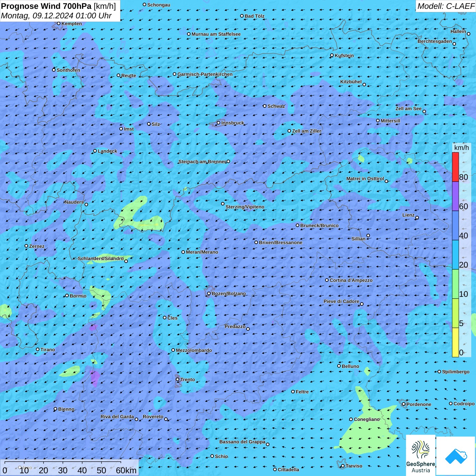476x476 pixels.
Task: Select the lime 5–10 km/h legend color
Action: pos(455,313)
